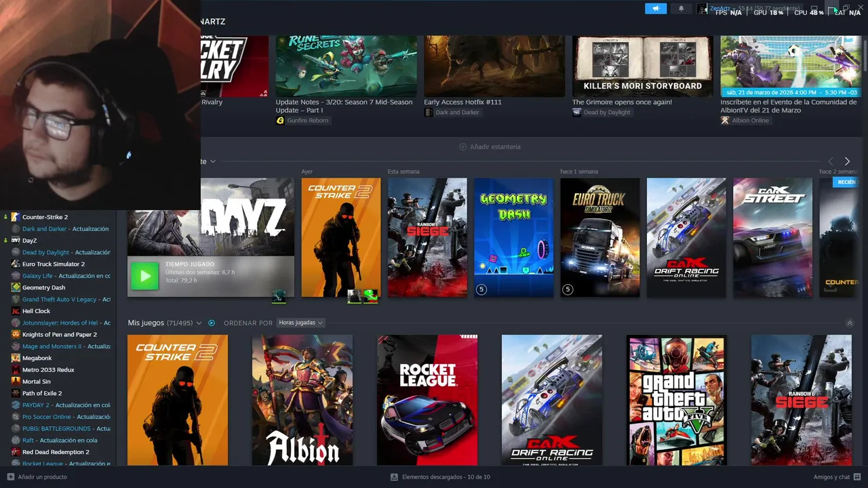Viewport: 868px width, 488px height.
Task: Select PAYDAY 2 in the library list
Action: [x=59, y=405]
